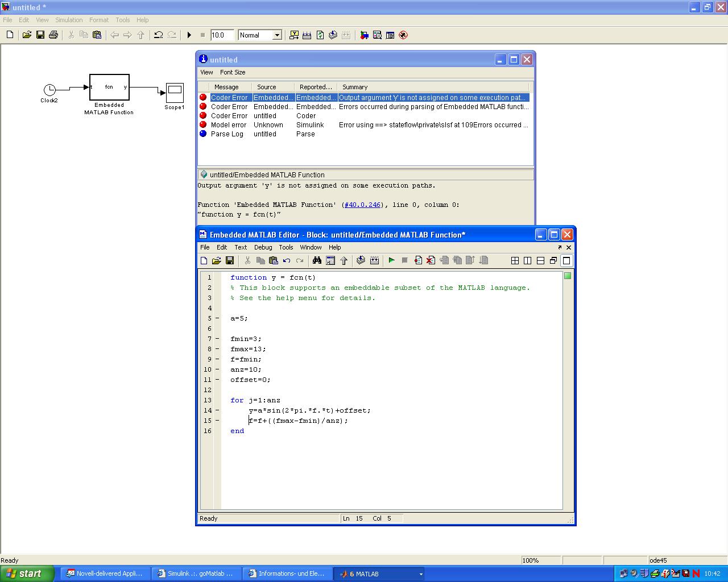Click green Run arrow in Embedded MATLAB Editor
Image resolution: width=728 pixels, height=582 pixels.
(391, 260)
